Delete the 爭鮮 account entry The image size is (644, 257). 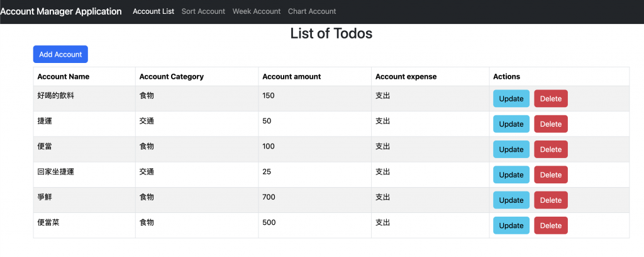point(550,200)
